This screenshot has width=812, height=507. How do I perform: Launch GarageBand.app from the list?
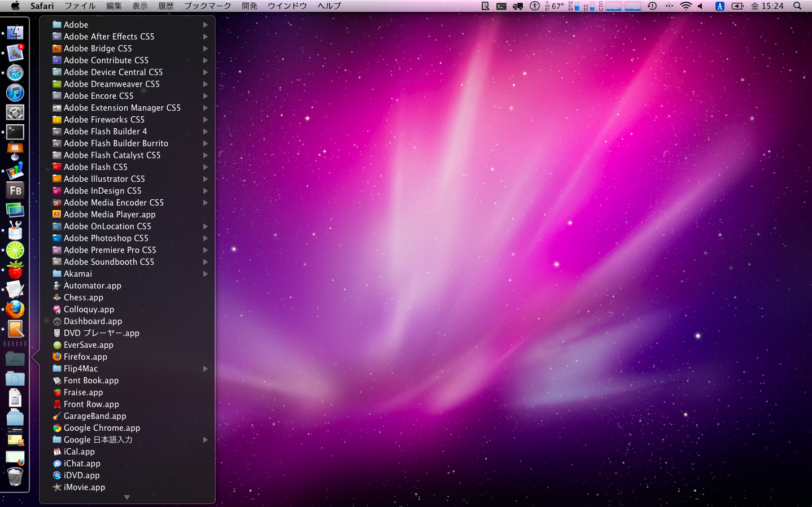point(95,416)
